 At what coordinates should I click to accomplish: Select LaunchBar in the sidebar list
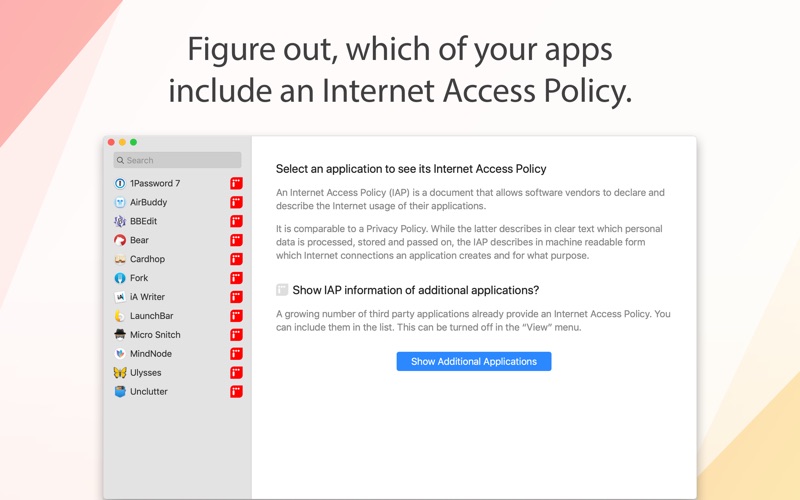(178, 316)
